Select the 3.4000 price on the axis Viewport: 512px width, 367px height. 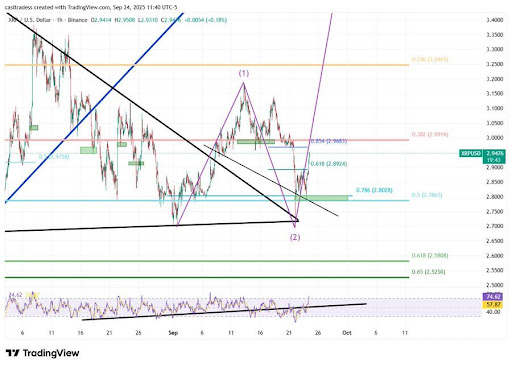coord(495,20)
